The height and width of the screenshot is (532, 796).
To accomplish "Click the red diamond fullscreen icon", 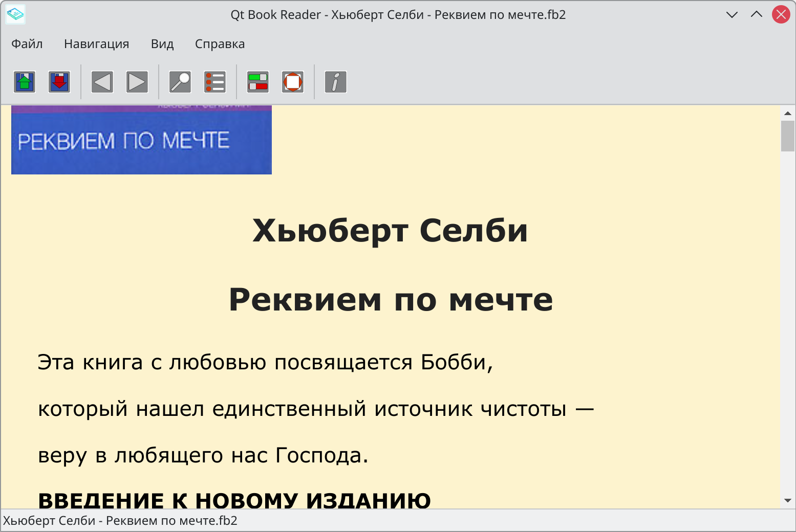I will (x=293, y=82).
